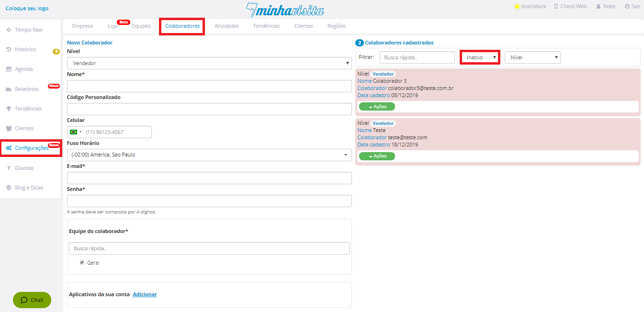Image resolution: width=644 pixels, height=312 pixels.
Task: Open the Inativo status filter dropdown
Action: coord(480,57)
